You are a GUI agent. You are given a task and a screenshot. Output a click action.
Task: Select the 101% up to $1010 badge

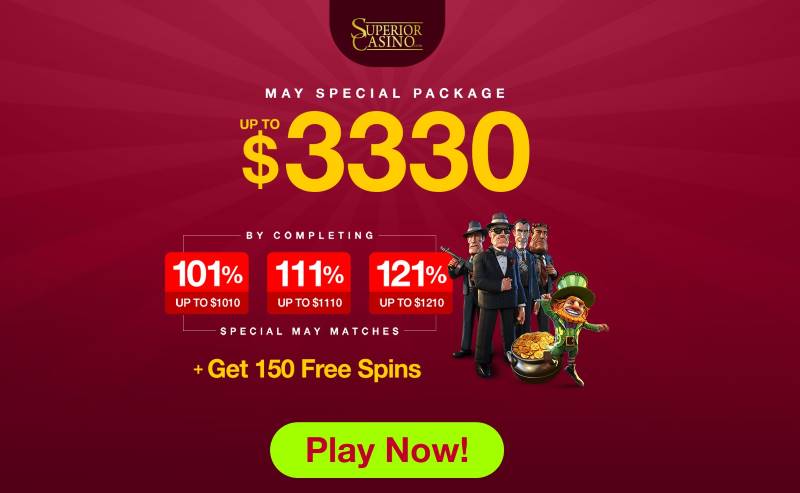[x=207, y=283]
